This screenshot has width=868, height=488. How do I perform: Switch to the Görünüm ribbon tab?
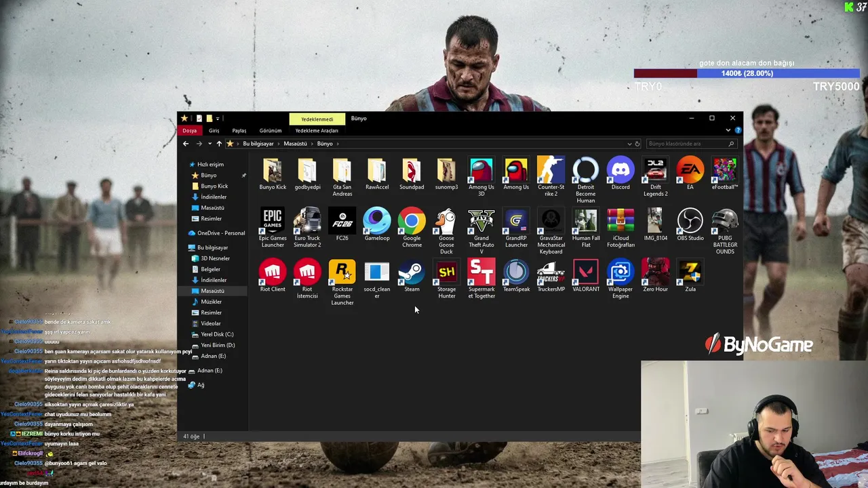pos(270,131)
